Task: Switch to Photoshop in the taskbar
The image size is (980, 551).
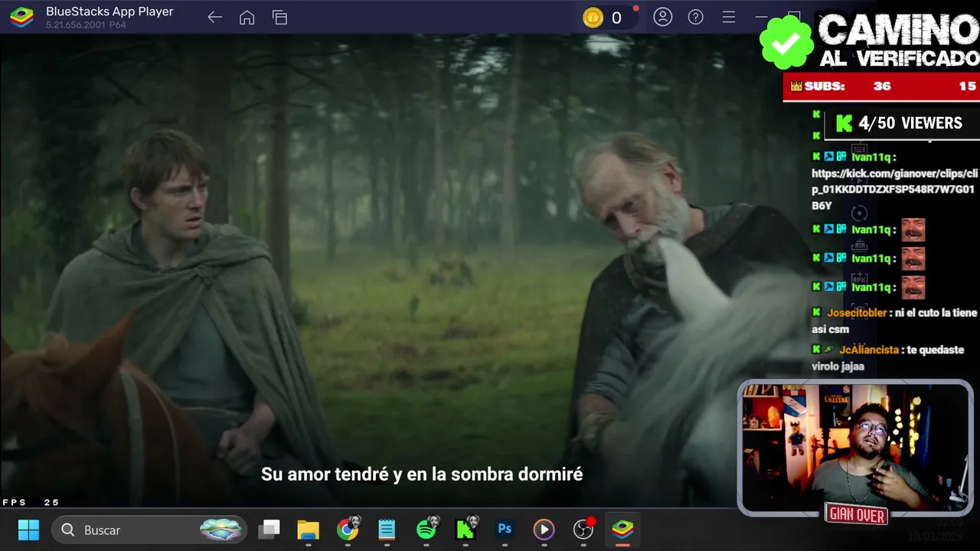Action: point(505,530)
